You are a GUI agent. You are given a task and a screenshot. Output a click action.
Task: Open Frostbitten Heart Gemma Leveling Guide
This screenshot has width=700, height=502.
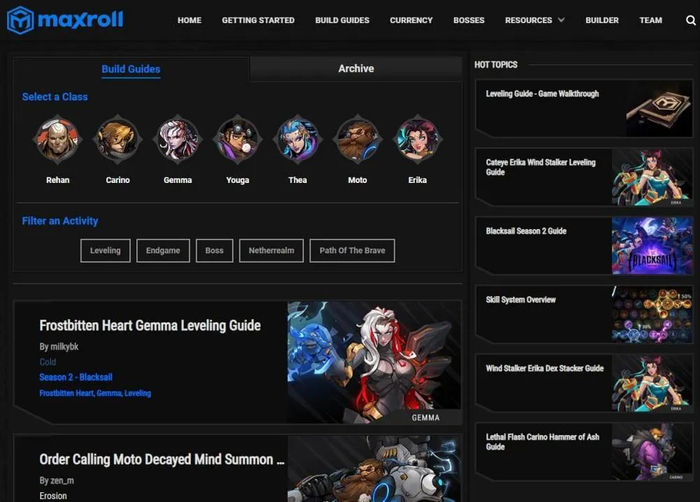(150, 325)
